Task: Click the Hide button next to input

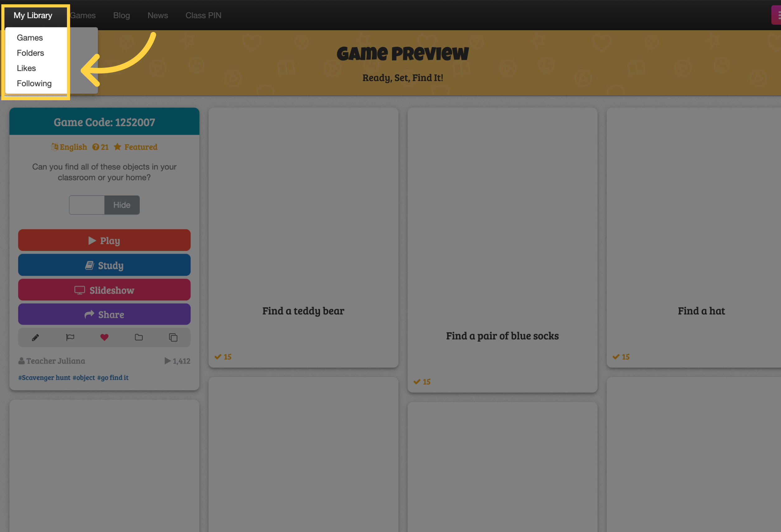Action: pos(122,205)
